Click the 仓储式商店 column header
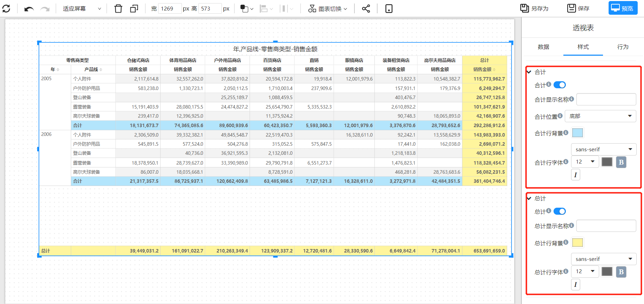Viewport: 644px width, 304px height. (x=138, y=60)
